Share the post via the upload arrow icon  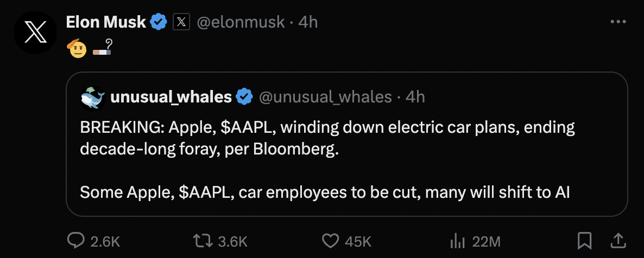click(618, 241)
